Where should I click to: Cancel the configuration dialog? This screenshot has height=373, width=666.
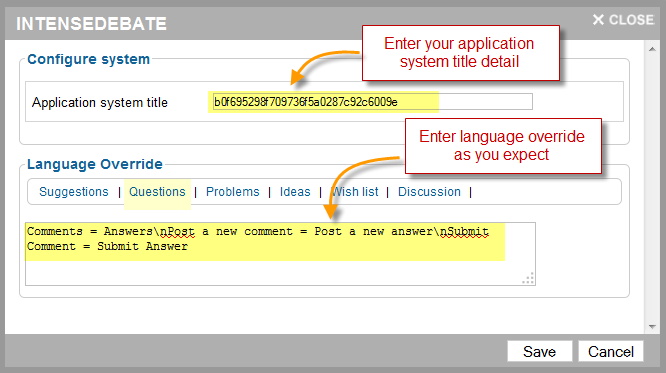tap(611, 351)
